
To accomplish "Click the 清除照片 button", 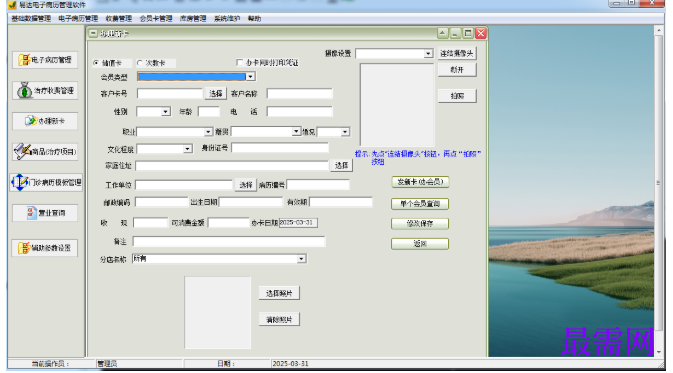I will 279,320.
